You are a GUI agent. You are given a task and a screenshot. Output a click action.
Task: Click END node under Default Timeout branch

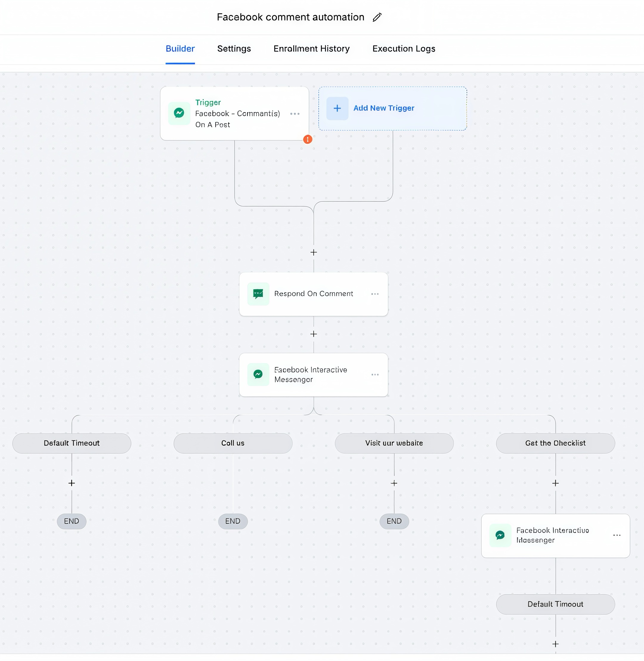71,521
